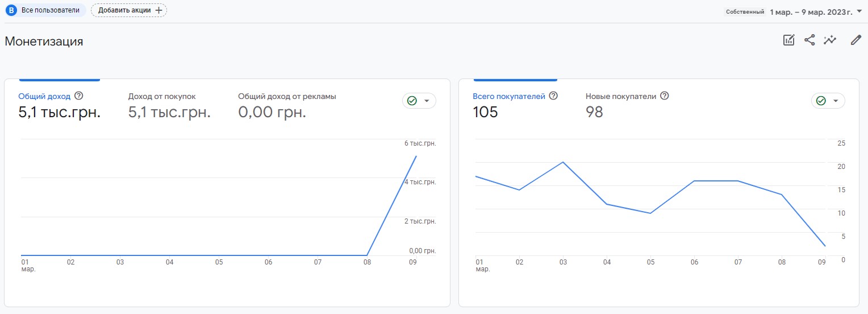Click the 2 тыс.грн. axis label
Viewport: 868px width, 314px height.
420,221
